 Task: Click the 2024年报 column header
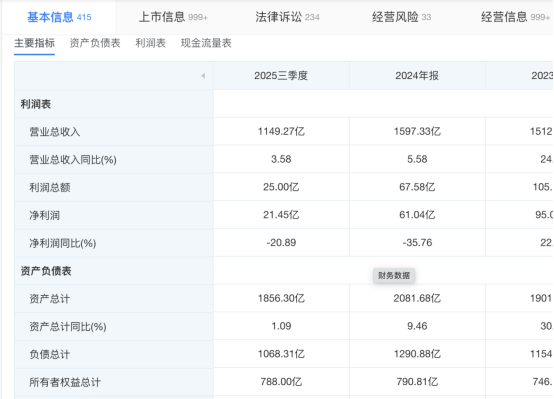[417, 76]
